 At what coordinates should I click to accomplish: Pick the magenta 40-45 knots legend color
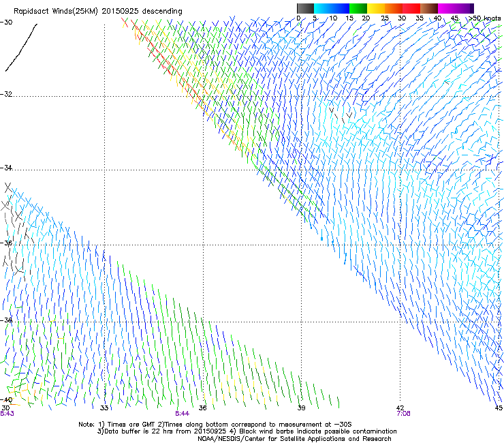(x=447, y=8)
